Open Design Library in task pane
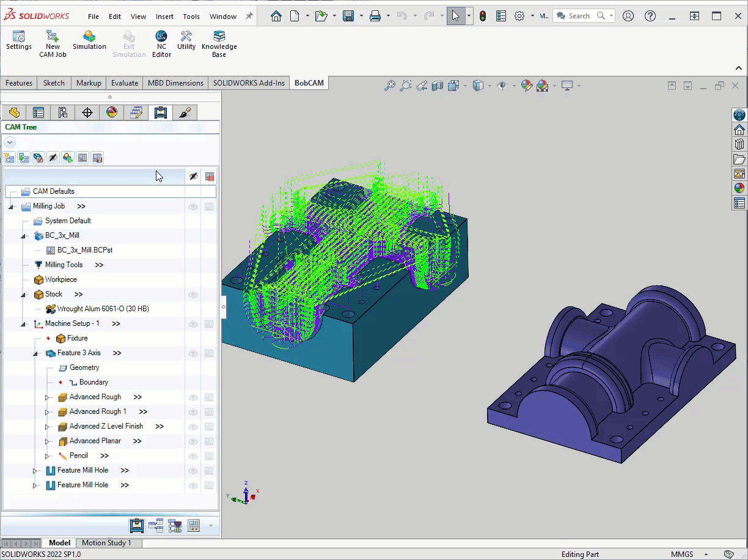The image size is (748, 560). tap(739, 144)
